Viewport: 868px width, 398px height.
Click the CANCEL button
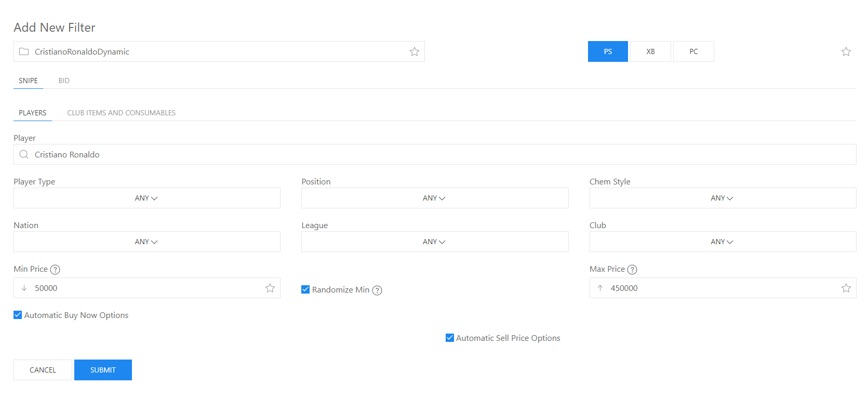coord(43,370)
